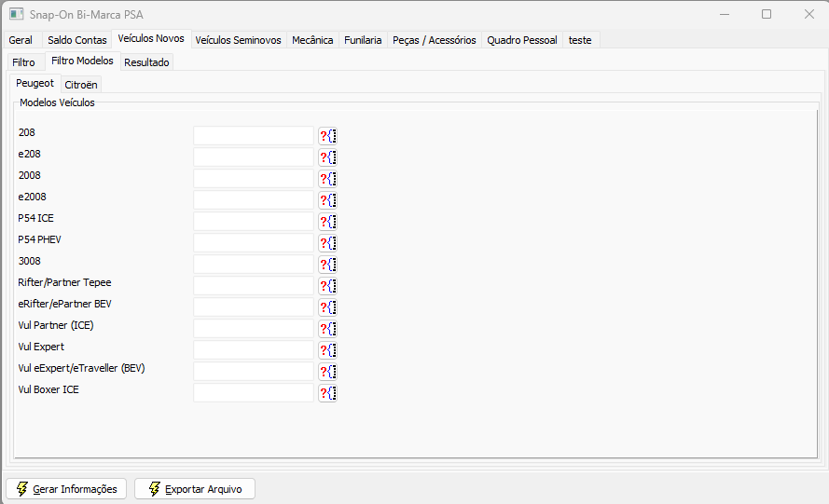
Task: Focus the Rifter/Partner Tepee input field
Action: [x=254, y=285]
